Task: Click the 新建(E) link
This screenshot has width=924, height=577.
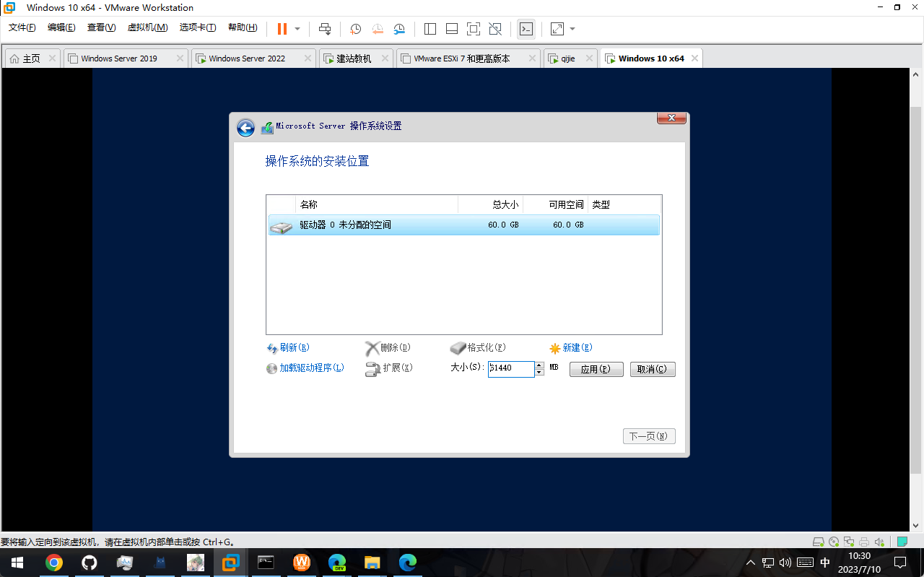Action: pos(571,348)
